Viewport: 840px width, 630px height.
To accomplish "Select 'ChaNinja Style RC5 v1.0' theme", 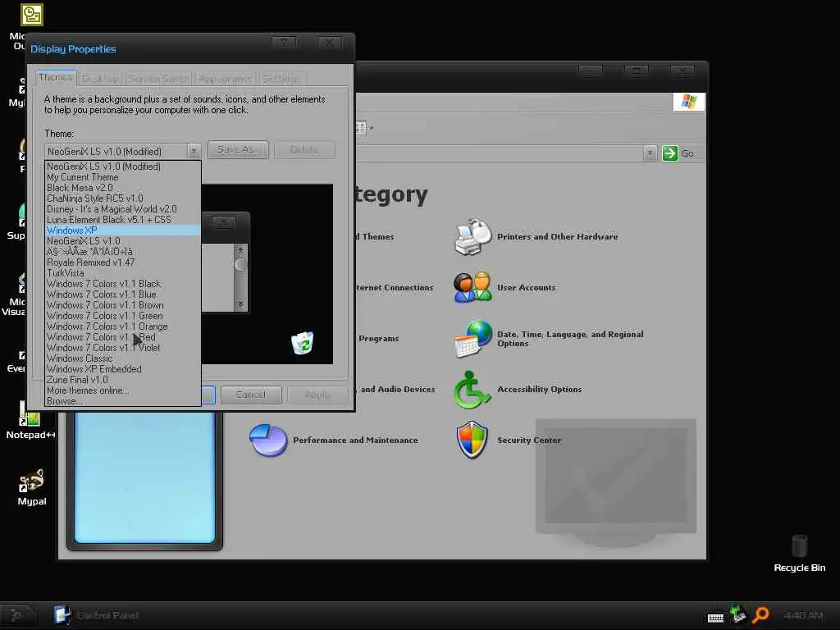I will click(123, 199).
